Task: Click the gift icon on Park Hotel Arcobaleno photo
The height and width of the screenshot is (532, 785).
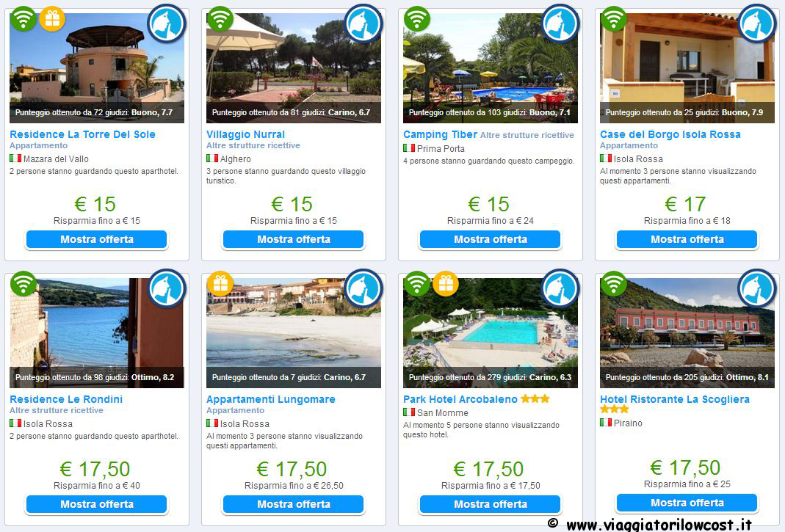Action: 446,284
